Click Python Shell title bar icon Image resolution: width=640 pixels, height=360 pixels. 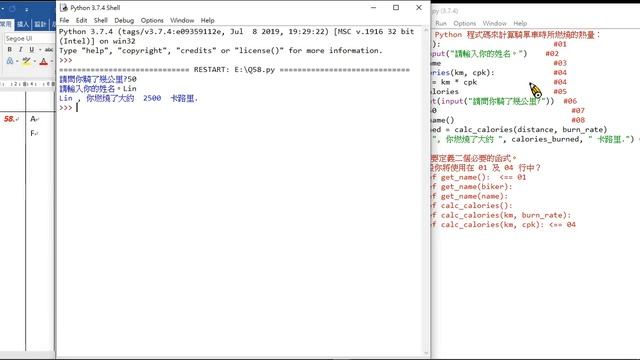pyautogui.click(x=63, y=7)
